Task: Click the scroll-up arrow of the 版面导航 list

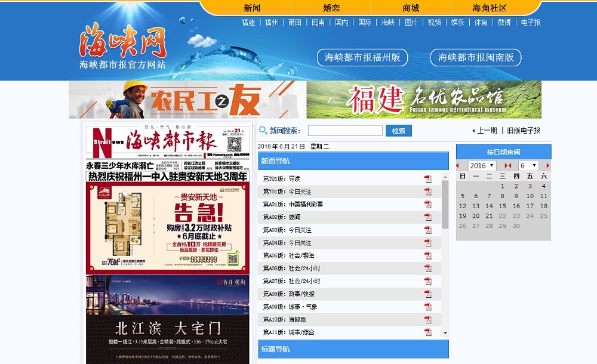Action: (445, 177)
